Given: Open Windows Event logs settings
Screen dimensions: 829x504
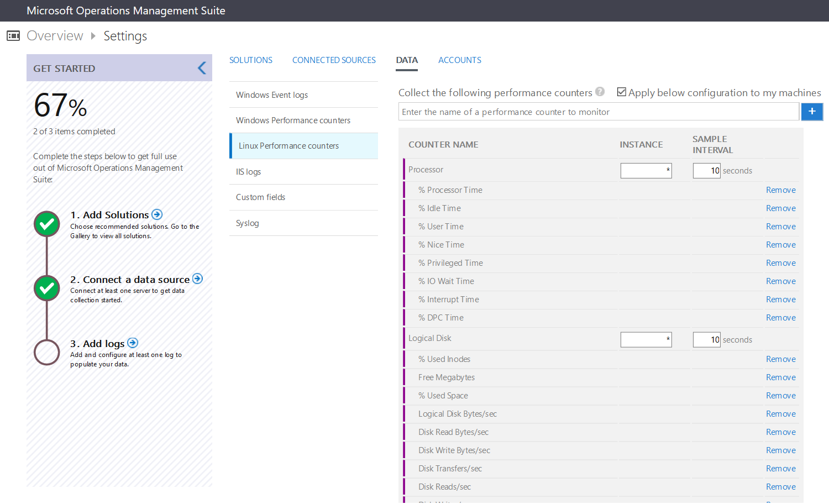Looking at the screenshot, I should [x=303, y=95].
